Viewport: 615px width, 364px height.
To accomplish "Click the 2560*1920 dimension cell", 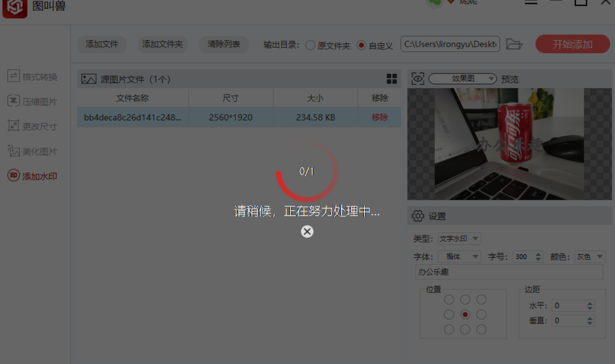I will (x=231, y=117).
